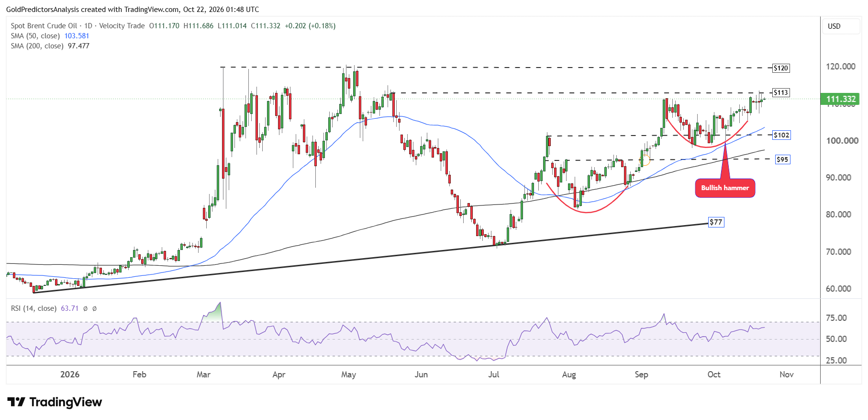Click the 60.000 price axis value
The image size is (868, 420).
pyautogui.click(x=838, y=289)
